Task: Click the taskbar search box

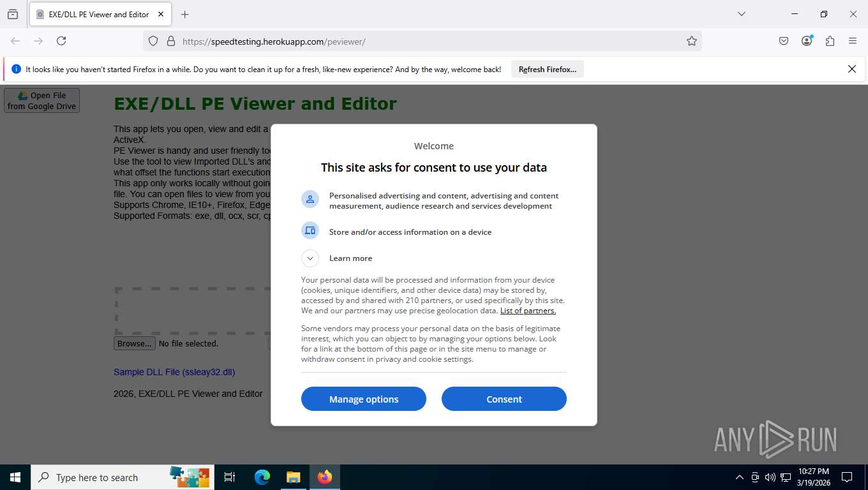Action: (x=121, y=477)
